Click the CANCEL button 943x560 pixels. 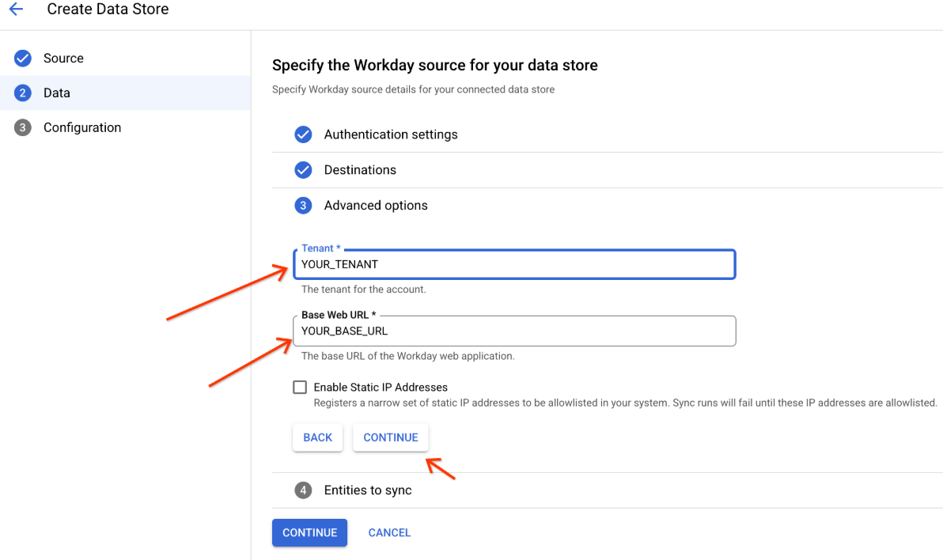[389, 533]
